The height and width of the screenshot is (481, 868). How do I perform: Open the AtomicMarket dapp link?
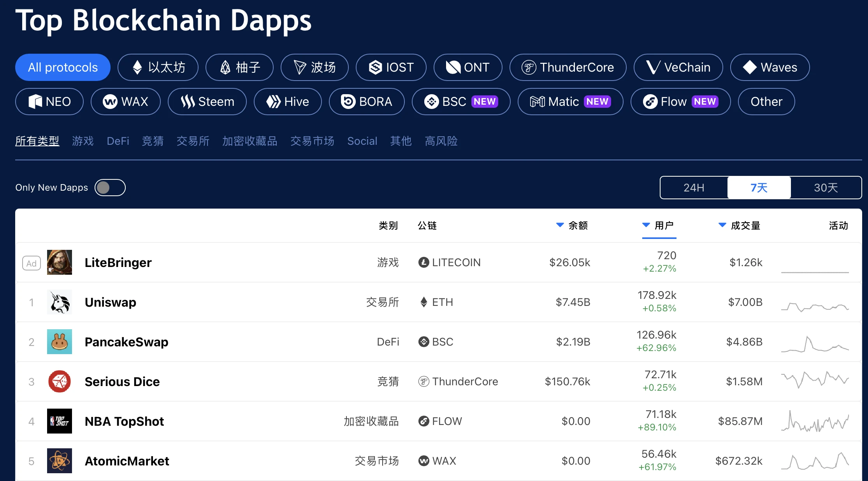[127, 461]
